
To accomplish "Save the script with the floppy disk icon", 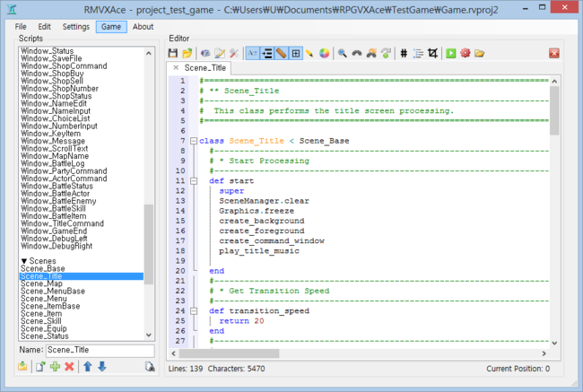I will click(x=173, y=53).
